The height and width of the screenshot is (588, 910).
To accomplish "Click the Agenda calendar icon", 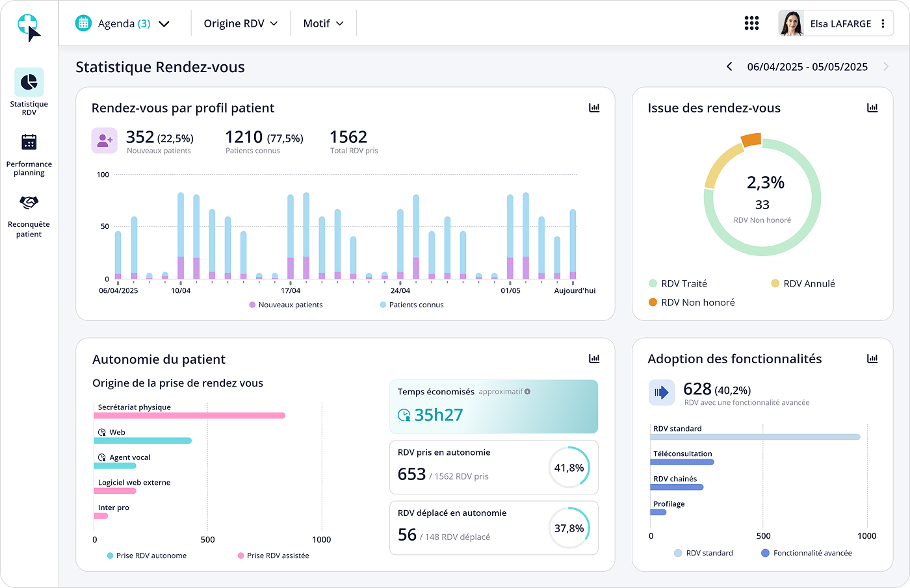I will tap(83, 23).
